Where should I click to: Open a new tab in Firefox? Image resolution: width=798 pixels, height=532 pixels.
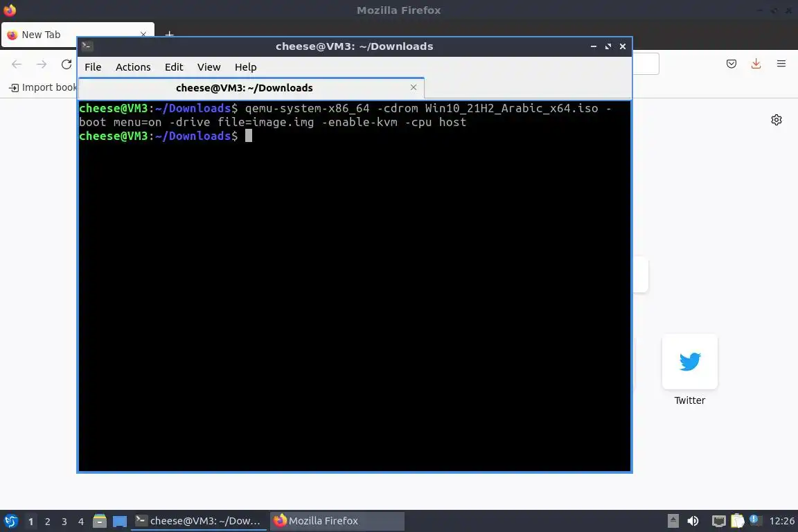click(x=170, y=35)
